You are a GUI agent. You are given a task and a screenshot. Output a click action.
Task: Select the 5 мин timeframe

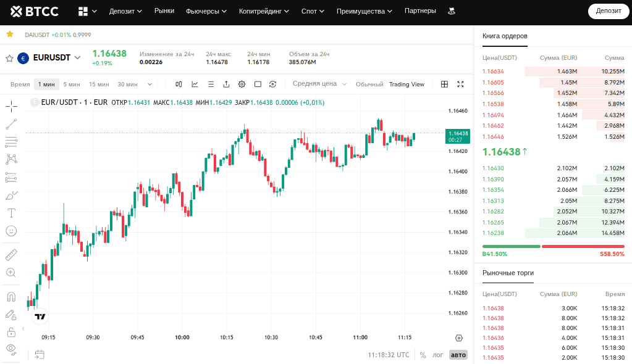click(x=72, y=84)
